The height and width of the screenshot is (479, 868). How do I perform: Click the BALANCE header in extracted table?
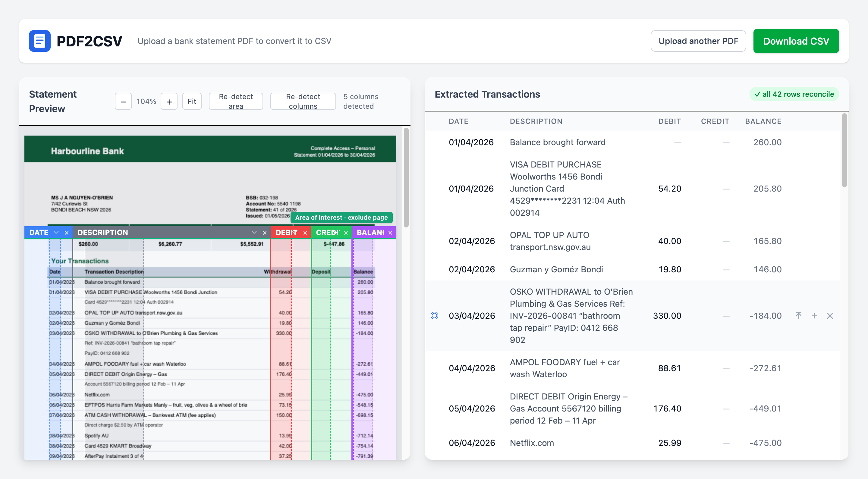763,121
